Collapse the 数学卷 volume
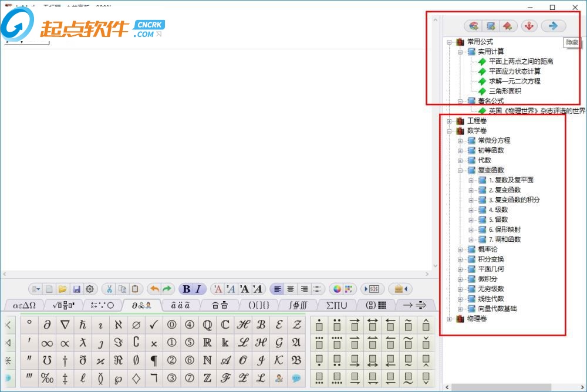 [449, 131]
